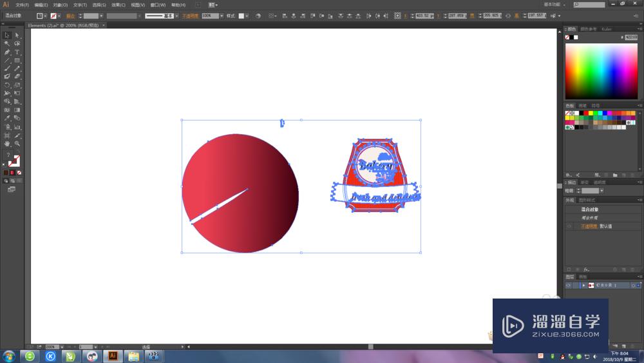Select the Direct Selection tool
The width and height of the screenshot is (644, 363).
pos(17,35)
